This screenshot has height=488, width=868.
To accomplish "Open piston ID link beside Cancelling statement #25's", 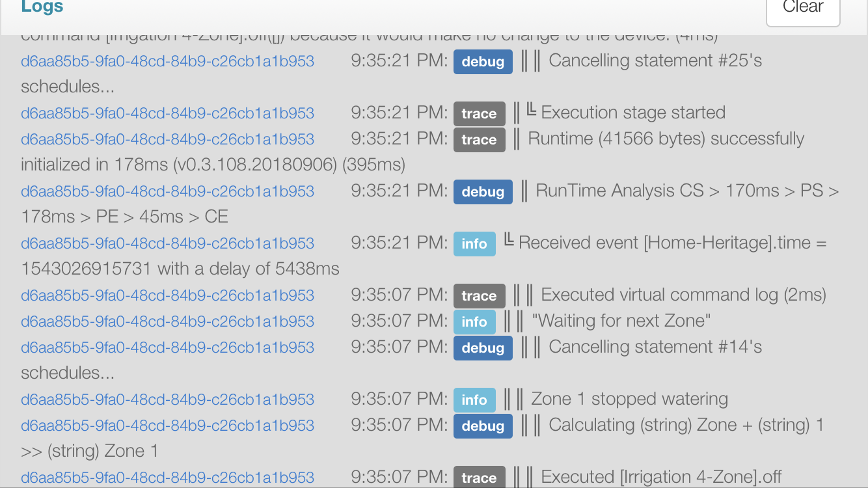I will pyautogui.click(x=167, y=61).
